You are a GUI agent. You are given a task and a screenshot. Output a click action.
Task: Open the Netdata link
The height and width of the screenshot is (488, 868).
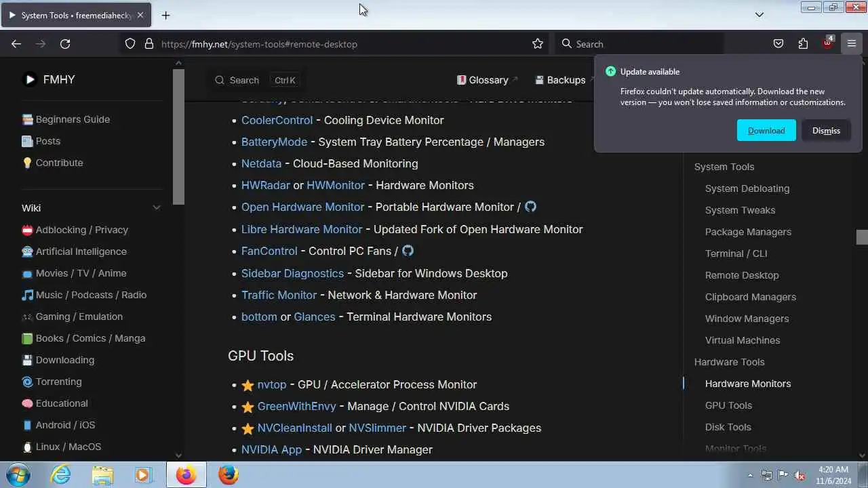tap(261, 163)
